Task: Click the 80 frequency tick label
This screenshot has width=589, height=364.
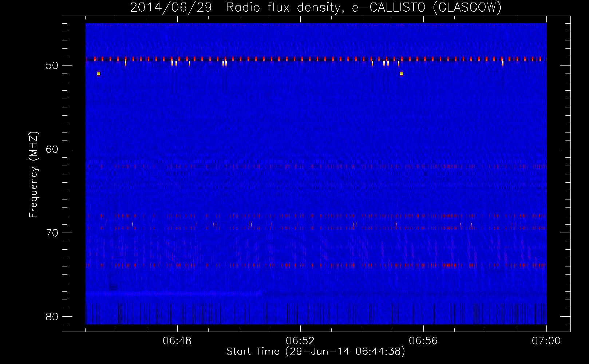Action: [52, 317]
